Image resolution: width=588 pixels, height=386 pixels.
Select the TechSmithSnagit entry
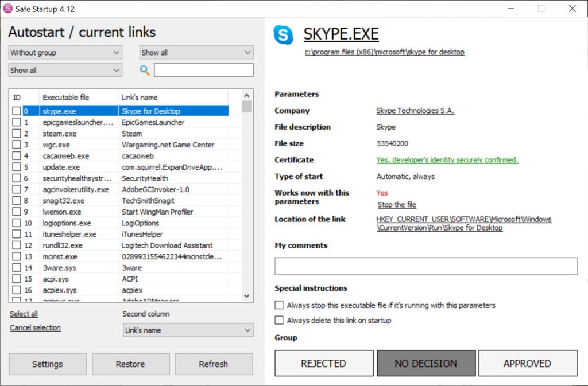tap(148, 201)
